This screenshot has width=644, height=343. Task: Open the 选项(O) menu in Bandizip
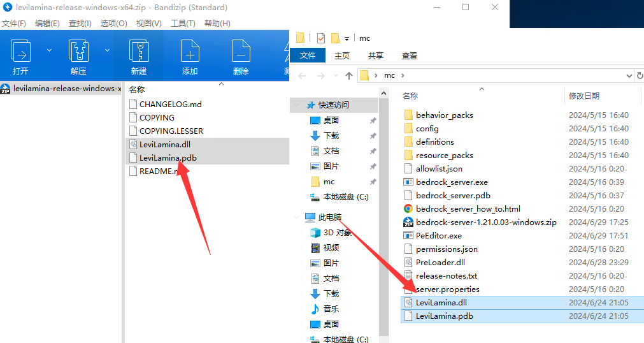point(114,24)
